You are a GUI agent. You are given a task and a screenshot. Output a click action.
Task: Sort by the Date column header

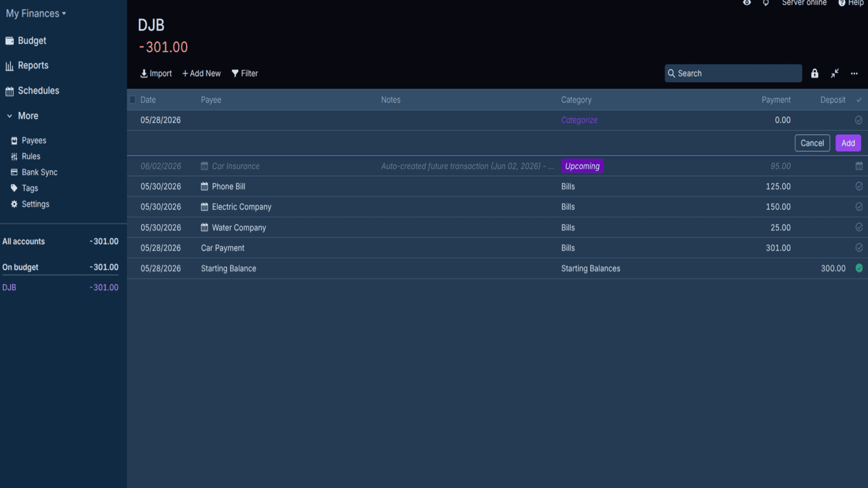[148, 100]
